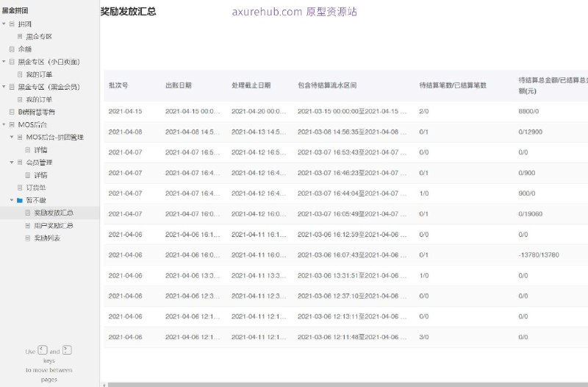The width and height of the screenshot is (588, 387).
Task: Click the 2021-04-15 00:0… billing date cell
Action: pos(193,112)
